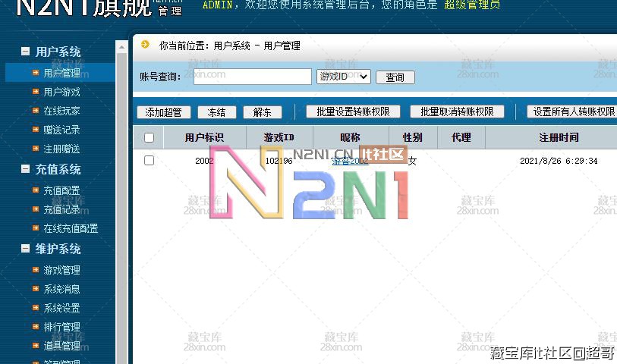Click the icon beside 赠送记录 menu entry
The height and width of the screenshot is (364, 617).
(x=36, y=130)
